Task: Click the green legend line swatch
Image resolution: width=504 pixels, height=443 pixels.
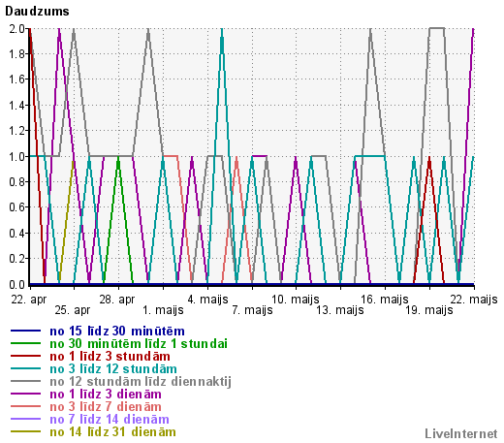Action: coord(25,343)
